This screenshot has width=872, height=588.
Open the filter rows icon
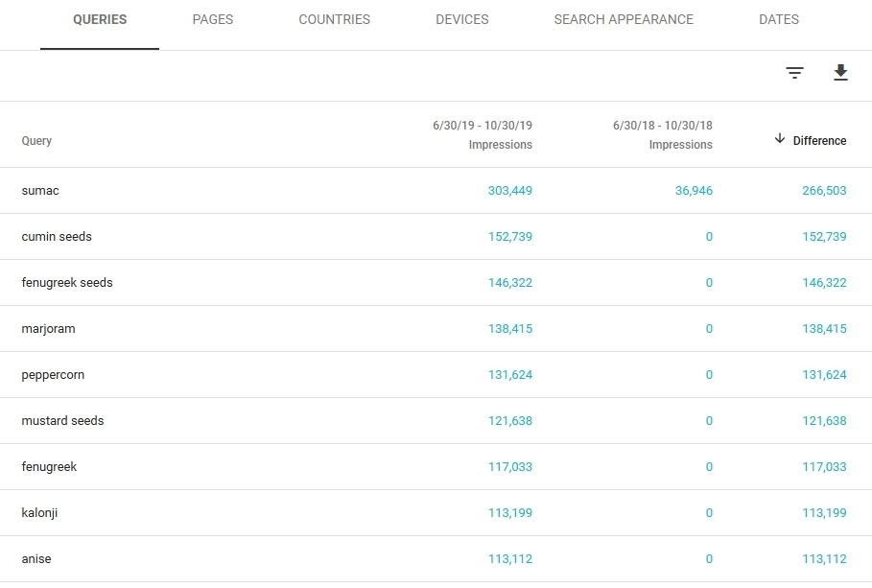(794, 73)
